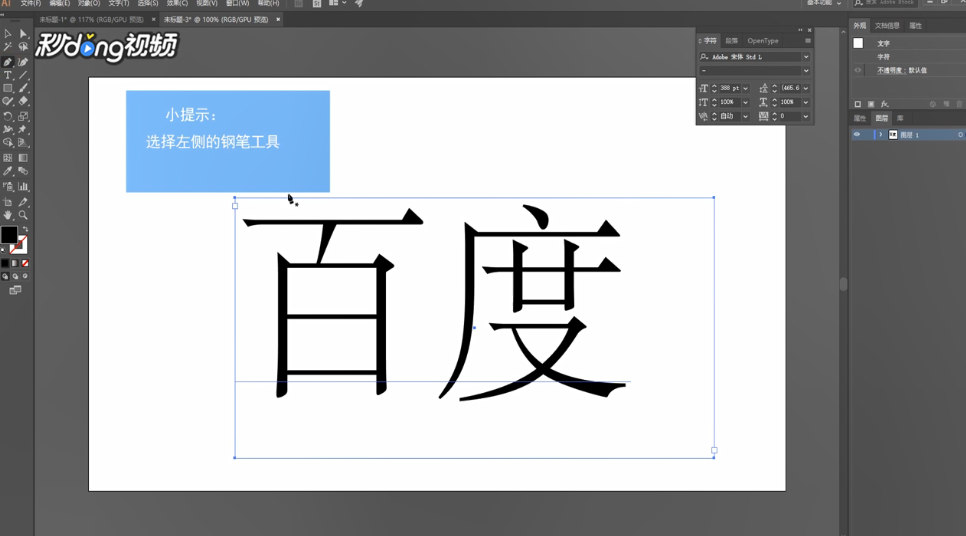966x536 pixels.
Task: Open tracking value 0 dropdown
Action: tap(806, 116)
